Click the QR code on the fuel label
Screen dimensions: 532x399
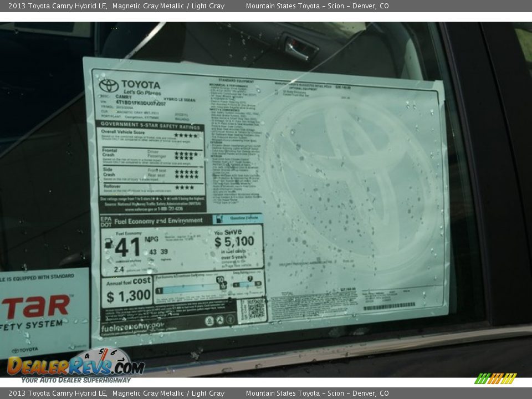pyautogui.click(x=255, y=309)
